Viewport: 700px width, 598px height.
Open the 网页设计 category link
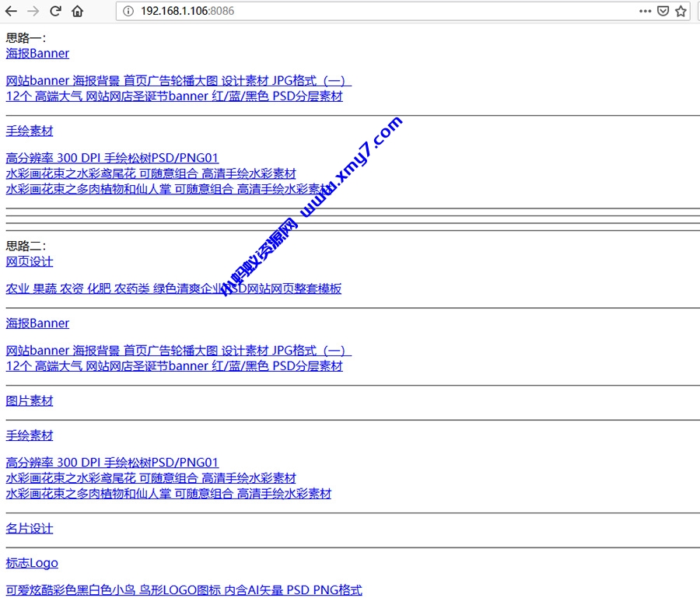click(x=30, y=261)
